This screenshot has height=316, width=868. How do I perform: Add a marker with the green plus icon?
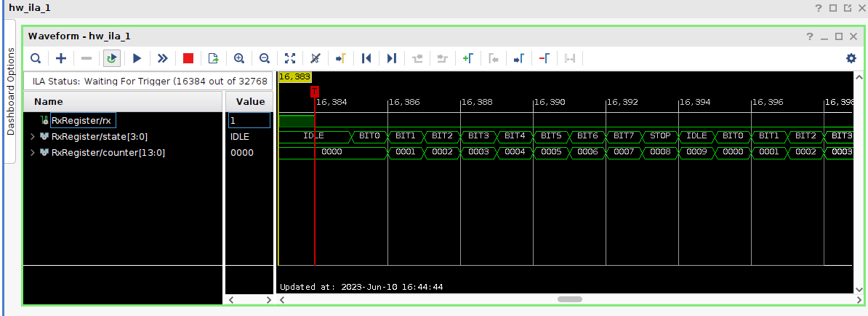pyautogui.click(x=467, y=58)
